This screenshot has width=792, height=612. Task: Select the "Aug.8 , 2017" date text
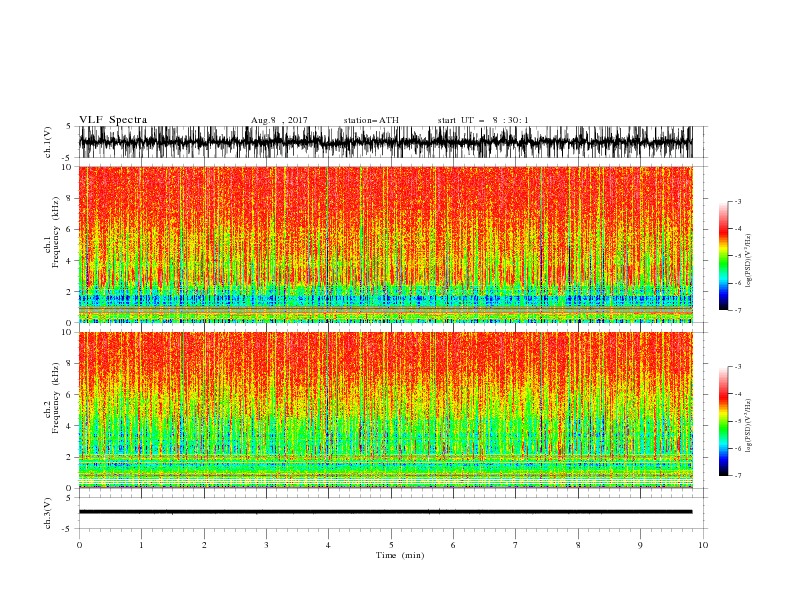tap(279, 120)
